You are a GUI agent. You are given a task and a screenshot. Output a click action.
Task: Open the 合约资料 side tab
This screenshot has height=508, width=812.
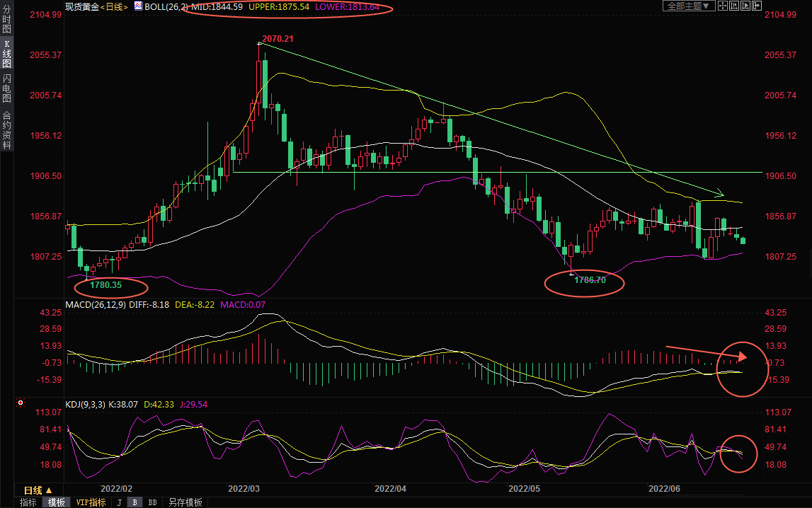(x=6, y=129)
